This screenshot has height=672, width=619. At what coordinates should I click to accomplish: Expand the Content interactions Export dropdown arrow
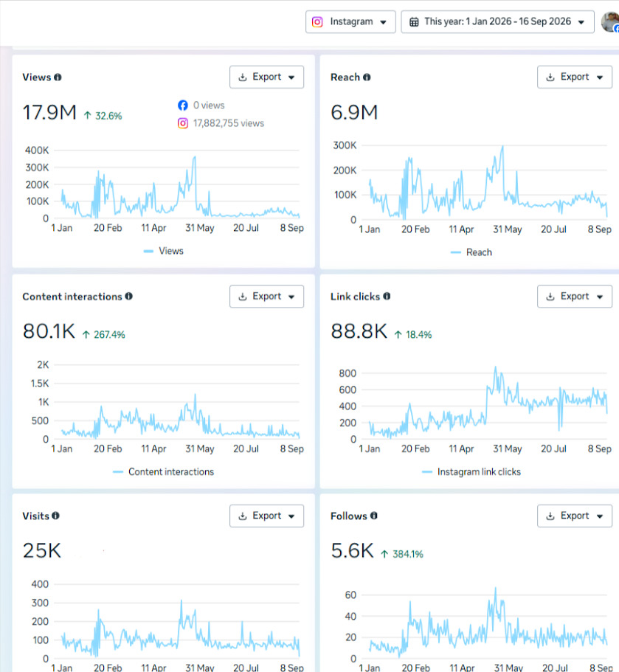(291, 297)
